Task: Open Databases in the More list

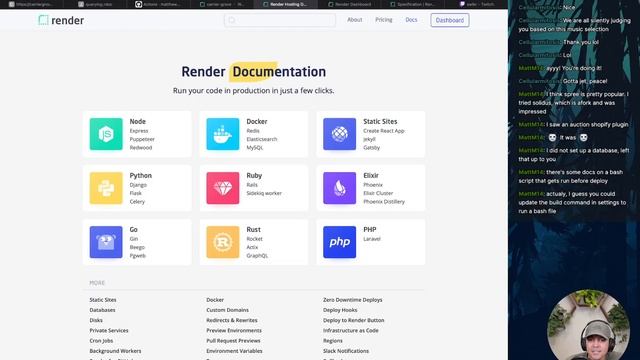Action: pos(102,310)
